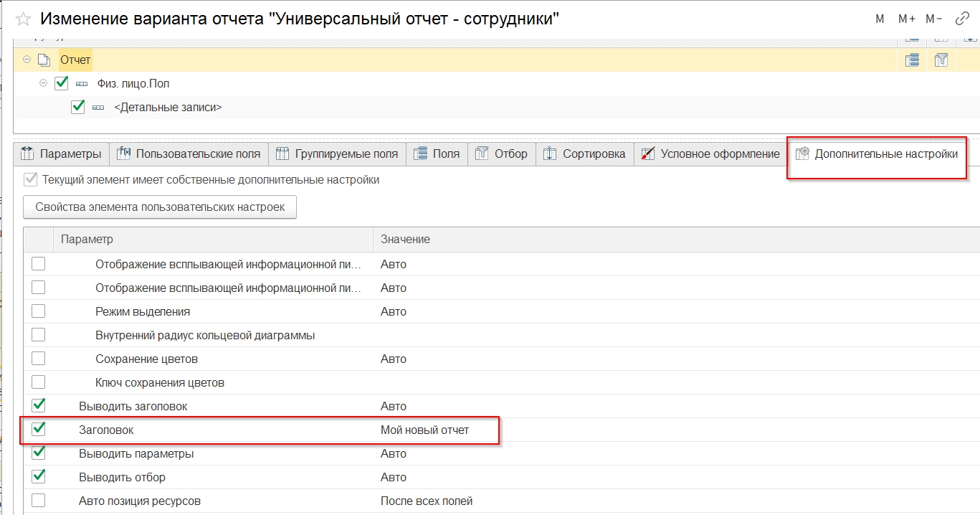The height and width of the screenshot is (515, 980).
Task: Enable the Режим выделения parameter checkbox
Action: (x=39, y=311)
